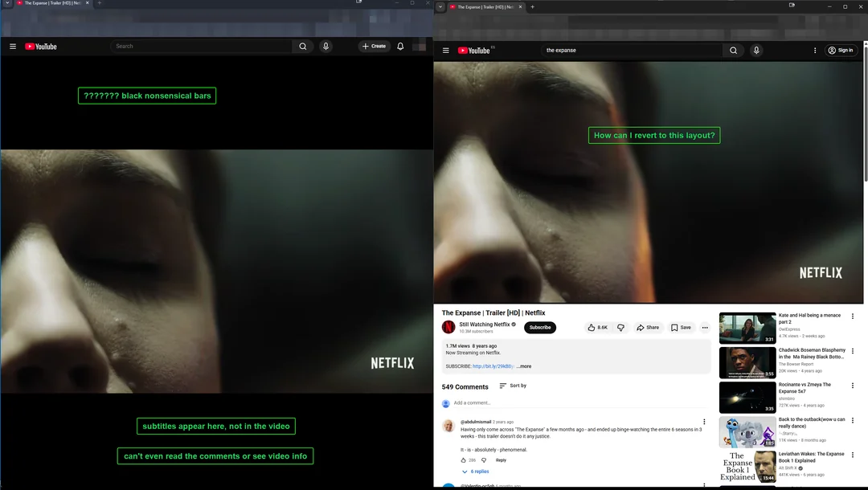Click the voice search microphone icon
Image resolution: width=868 pixels, height=490 pixels.
pos(756,50)
